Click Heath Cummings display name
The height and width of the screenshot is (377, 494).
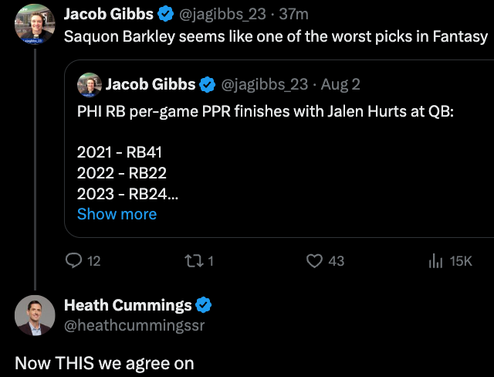[128, 305]
